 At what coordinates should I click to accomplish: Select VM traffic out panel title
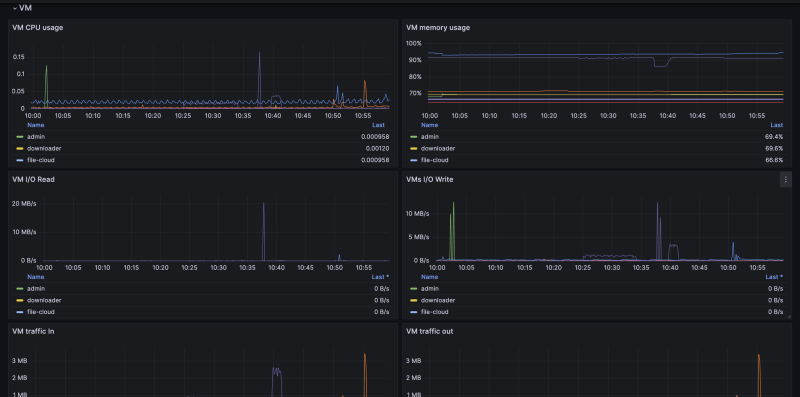(430, 331)
